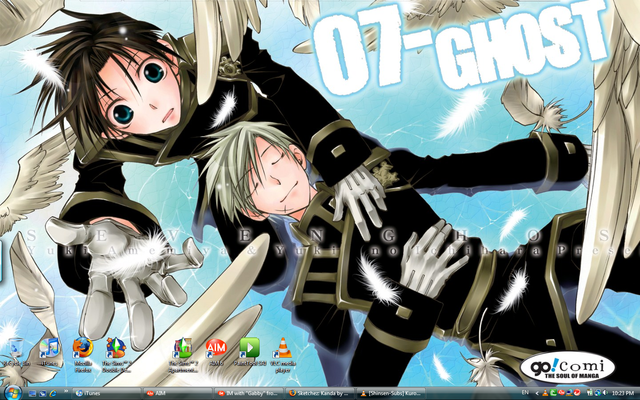Open the EN language bar indicator
Screen dimensions: 640x400
pos(525,393)
